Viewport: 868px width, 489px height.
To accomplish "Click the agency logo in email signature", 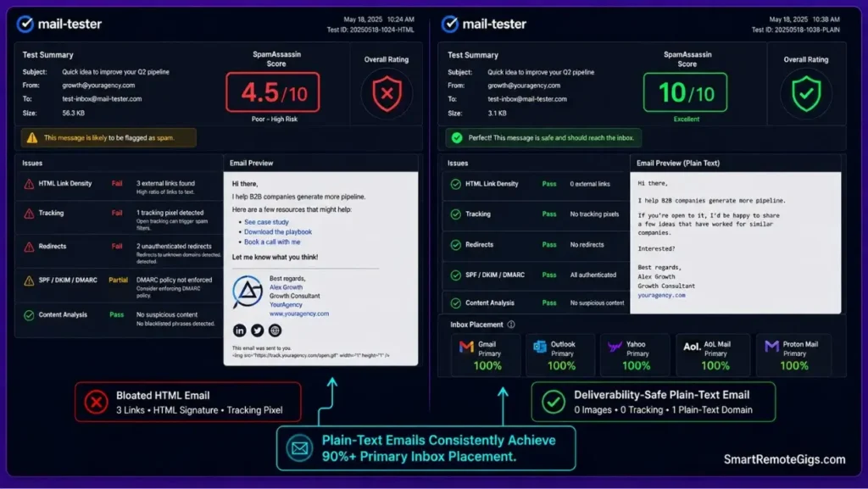I will (248, 292).
